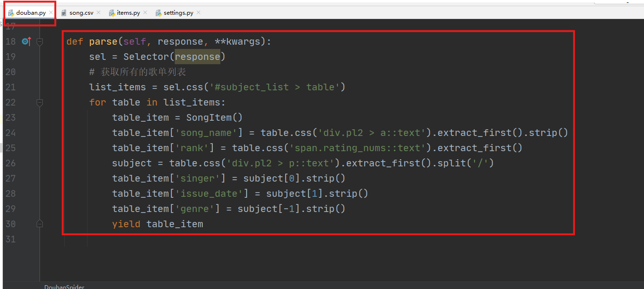Place the cursor on the yield keyword
This screenshot has width=644, height=289.
coord(126,224)
